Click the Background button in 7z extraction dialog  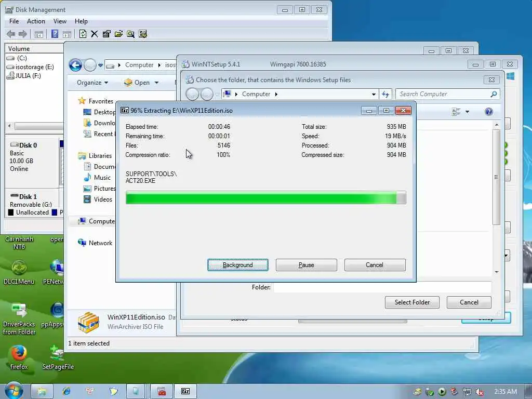tap(238, 264)
